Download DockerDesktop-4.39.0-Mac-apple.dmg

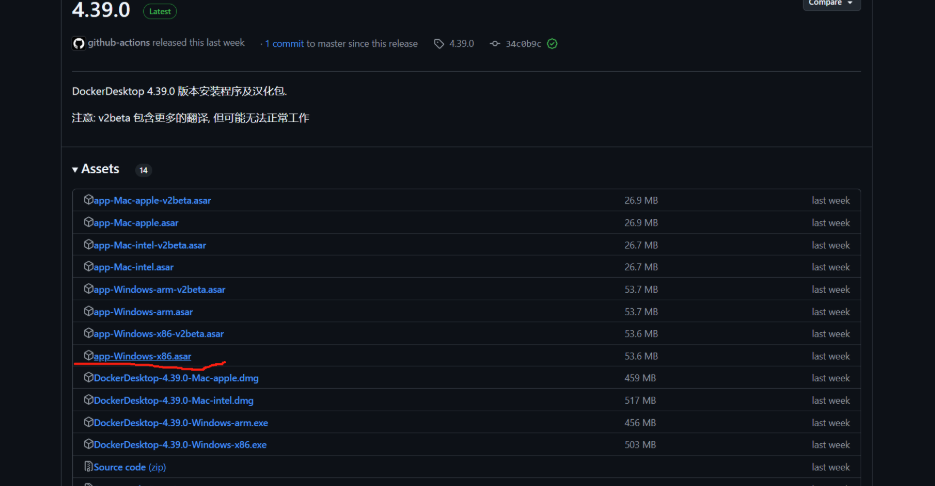pos(176,378)
